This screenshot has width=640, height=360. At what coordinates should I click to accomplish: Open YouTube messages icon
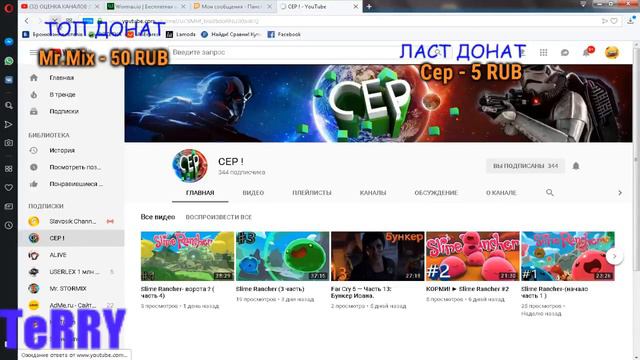565,52
